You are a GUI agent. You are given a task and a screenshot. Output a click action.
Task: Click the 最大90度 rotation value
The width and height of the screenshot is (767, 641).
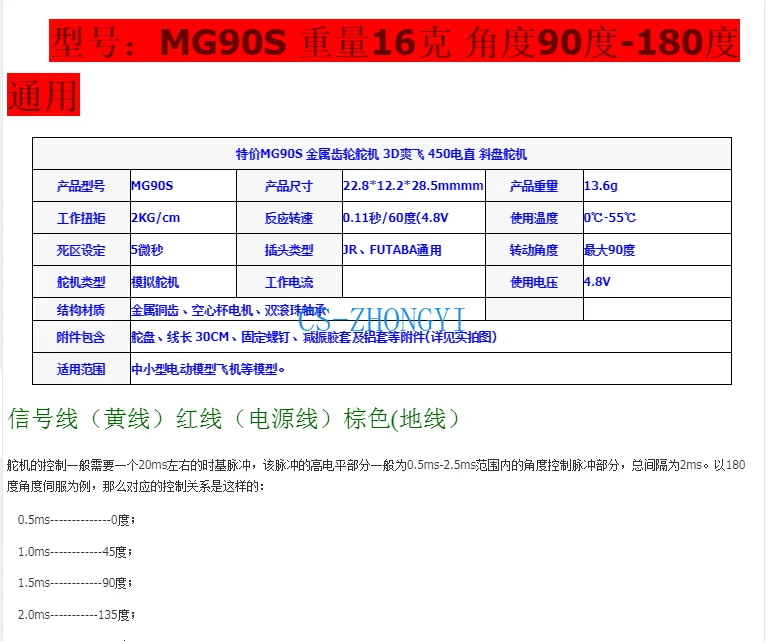click(x=609, y=250)
